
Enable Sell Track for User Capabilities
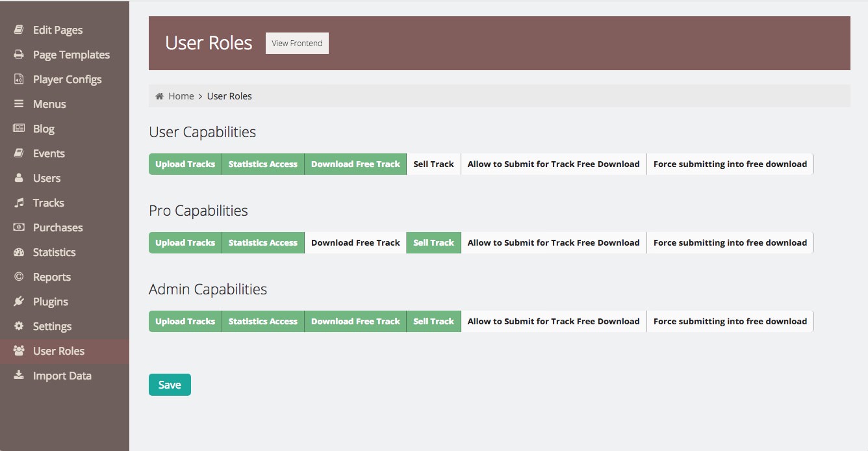point(433,164)
